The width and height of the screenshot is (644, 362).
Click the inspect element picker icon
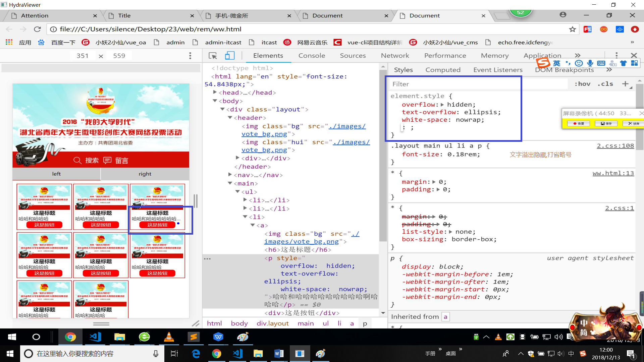[x=213, y=56]
